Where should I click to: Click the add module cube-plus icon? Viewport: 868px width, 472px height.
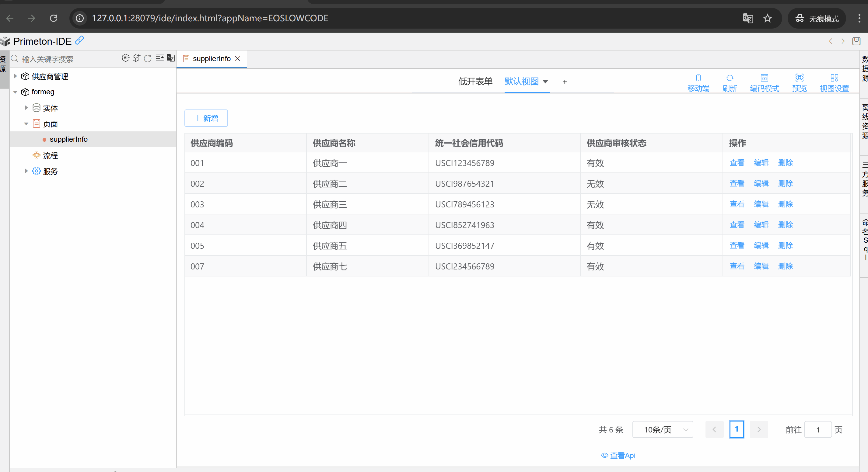point(136,58)
